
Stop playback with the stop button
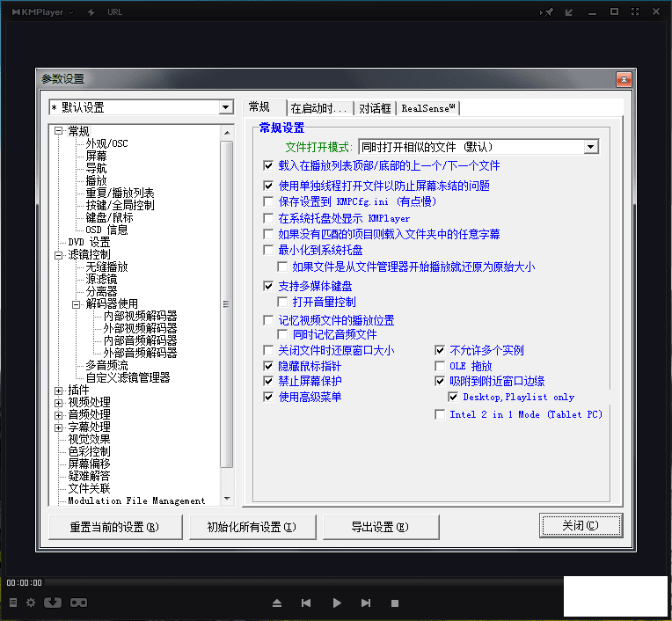(395, 603)
